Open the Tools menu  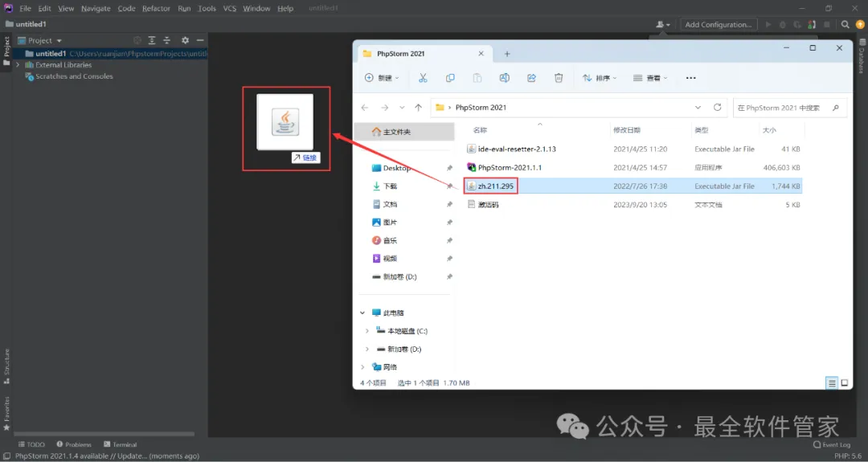coord(207,8)
